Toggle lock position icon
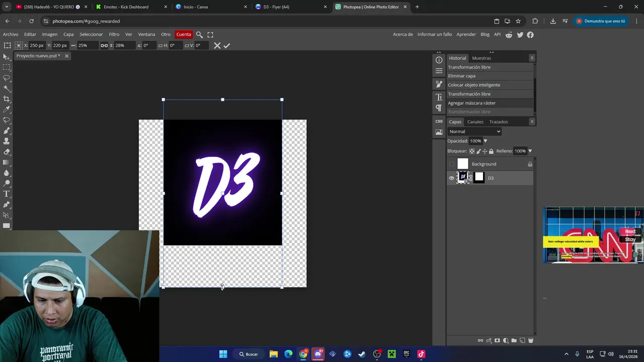The height and width of the screenshot is (362, 644). (485, 151)
